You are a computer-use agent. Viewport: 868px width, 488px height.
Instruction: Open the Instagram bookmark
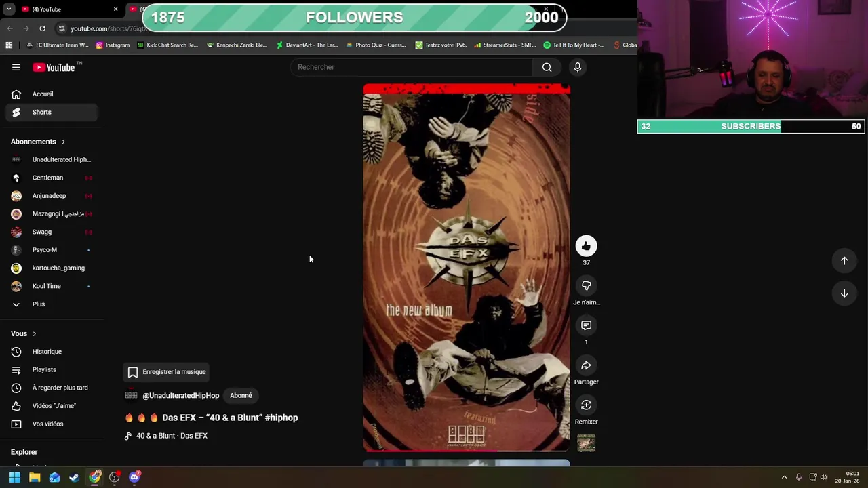tap(113, 45)
